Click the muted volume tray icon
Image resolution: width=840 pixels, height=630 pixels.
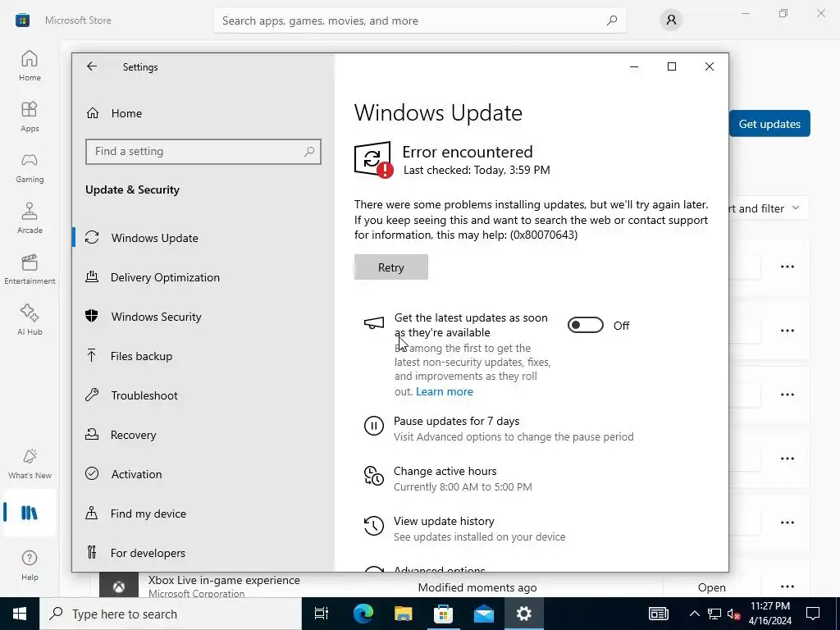coord(734,614)
